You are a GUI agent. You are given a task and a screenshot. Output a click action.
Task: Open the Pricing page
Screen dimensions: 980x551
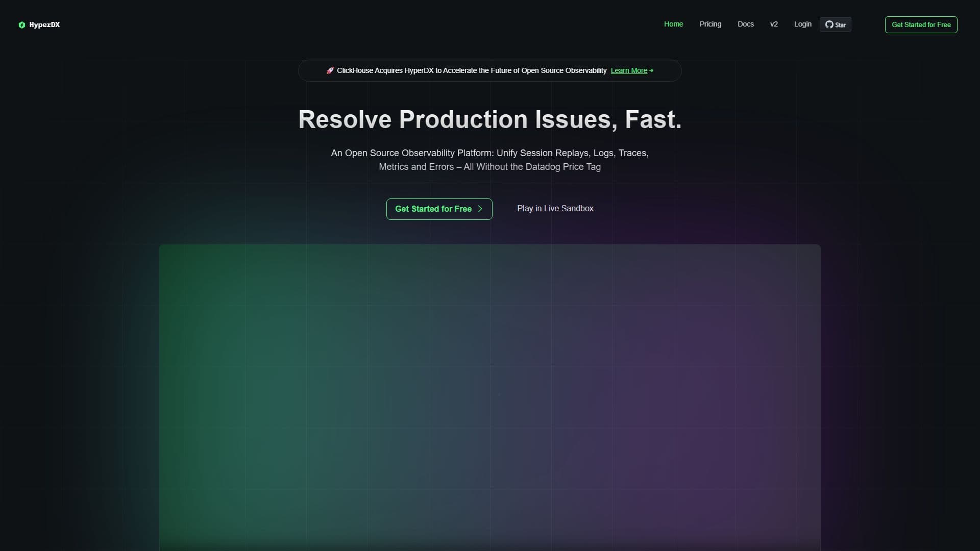pyautogui.click(x=710, y=24)
